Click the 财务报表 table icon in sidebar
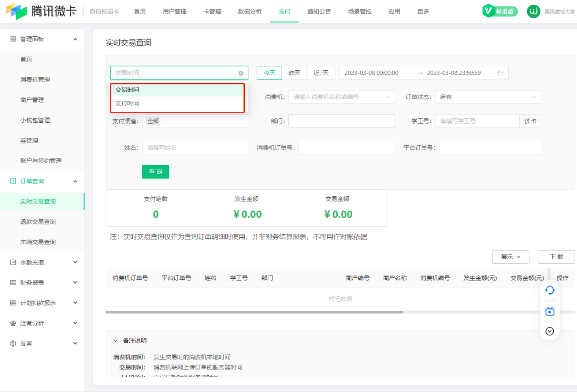577x392 pixels. coord(13,283)
